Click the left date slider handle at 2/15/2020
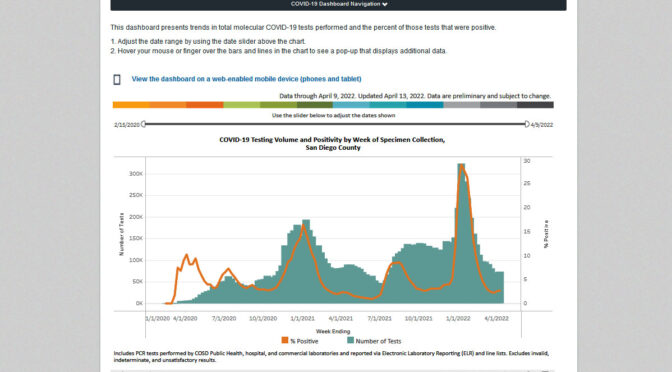 pos(144,124)
